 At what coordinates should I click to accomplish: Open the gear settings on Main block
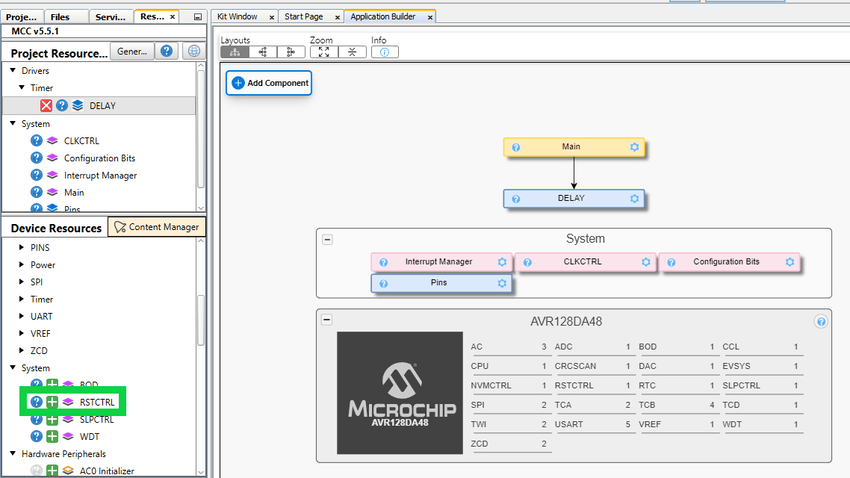click(x=634, y=147)
